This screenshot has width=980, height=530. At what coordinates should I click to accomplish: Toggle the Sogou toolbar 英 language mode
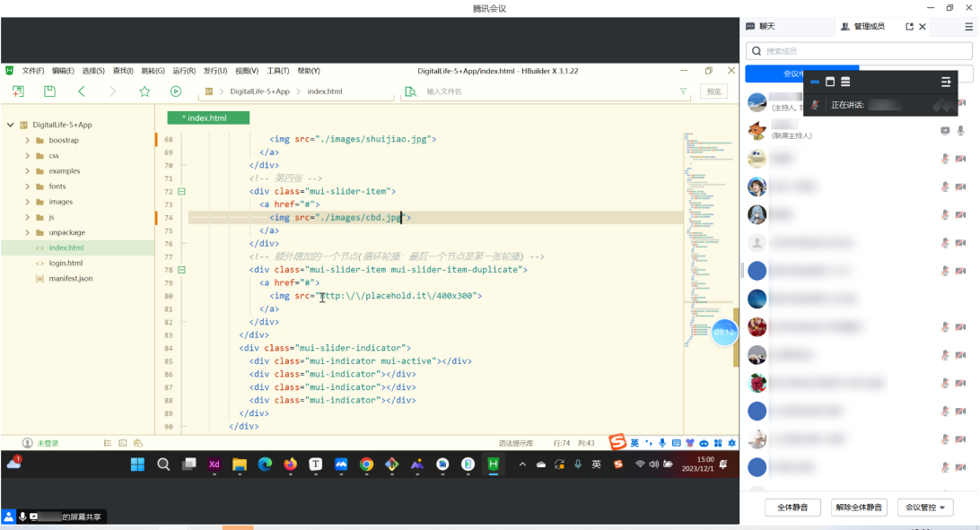pos(634,443)
